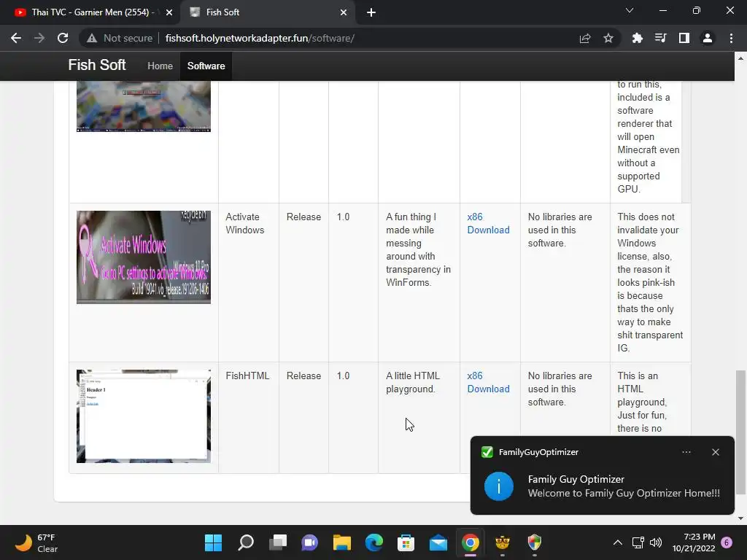Open a new browser tab
This screenshot has height=560, width=747.
[371, 12]
